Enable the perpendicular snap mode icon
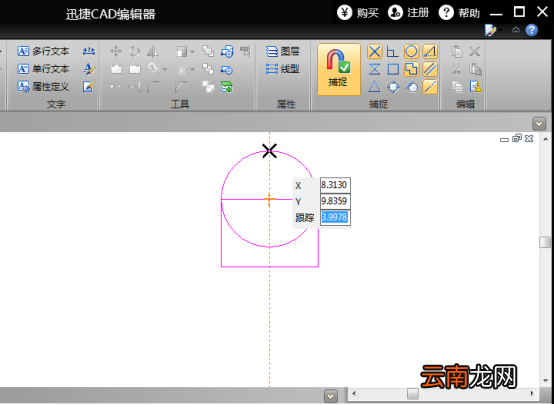This screenshot has width=554, height=405. [393, 52]
